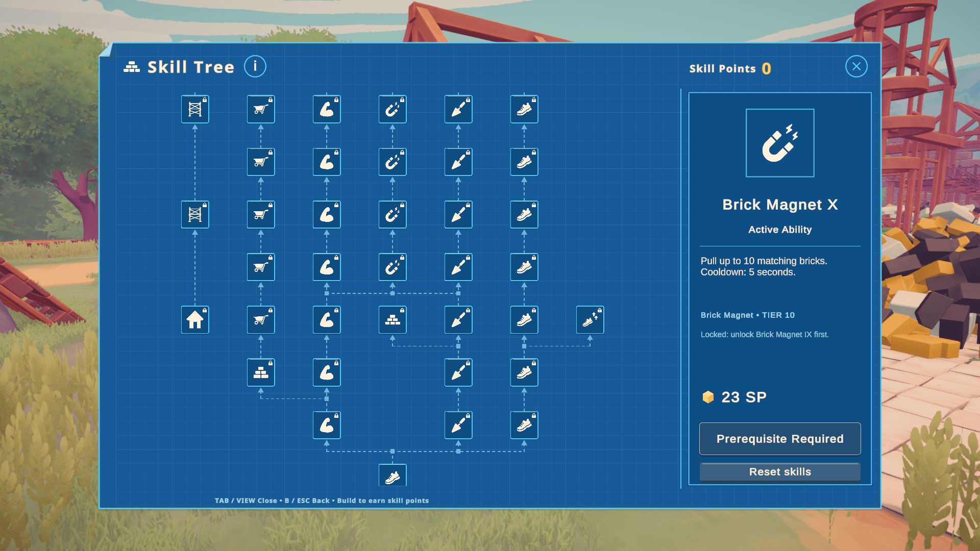Select the lowest brick magnet skill node

tap(393, 267)
